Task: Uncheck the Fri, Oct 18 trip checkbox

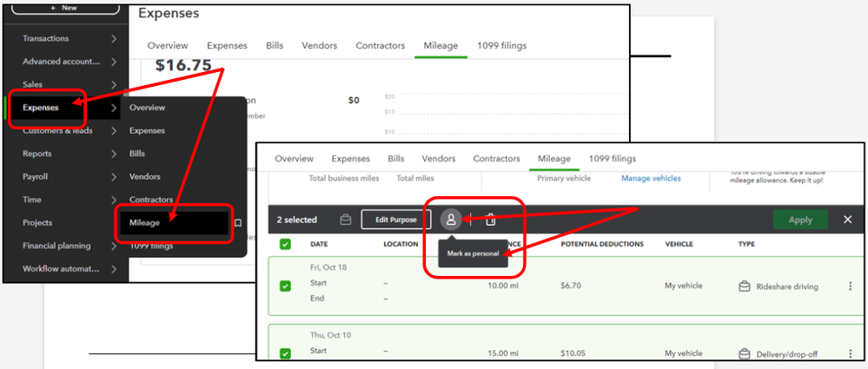Action: pyautogui.click(x=284, y=286)
